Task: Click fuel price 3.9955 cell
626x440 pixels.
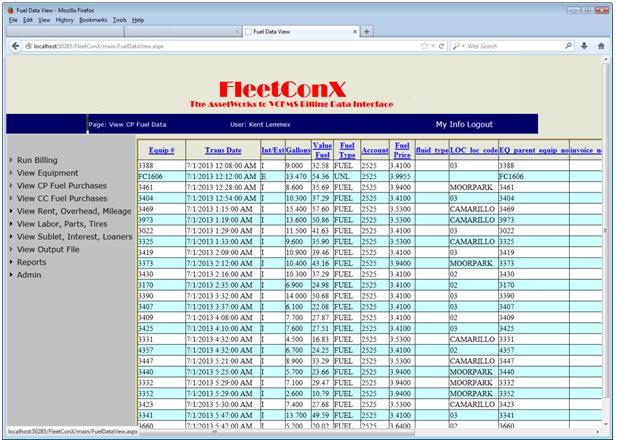Action: tap(400, 176)
